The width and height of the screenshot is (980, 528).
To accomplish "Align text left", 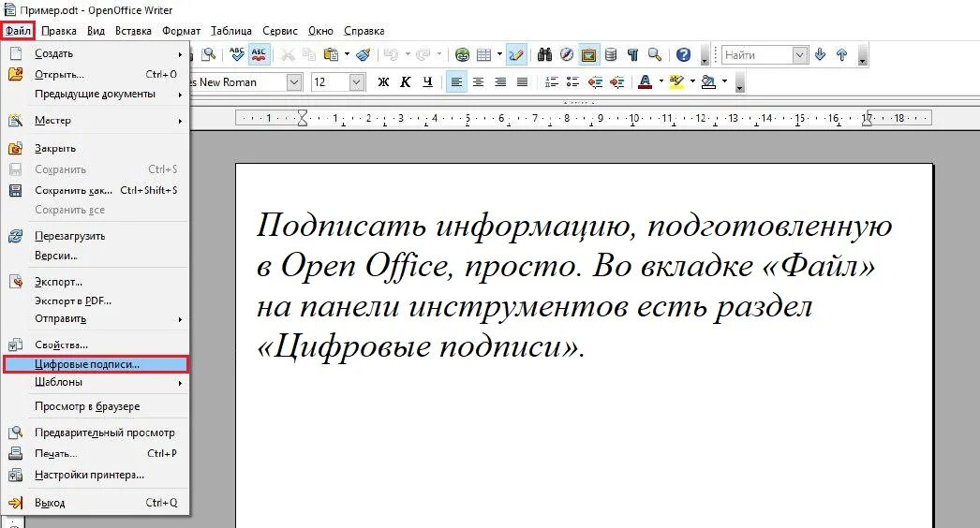I will (x=457, y=81).
